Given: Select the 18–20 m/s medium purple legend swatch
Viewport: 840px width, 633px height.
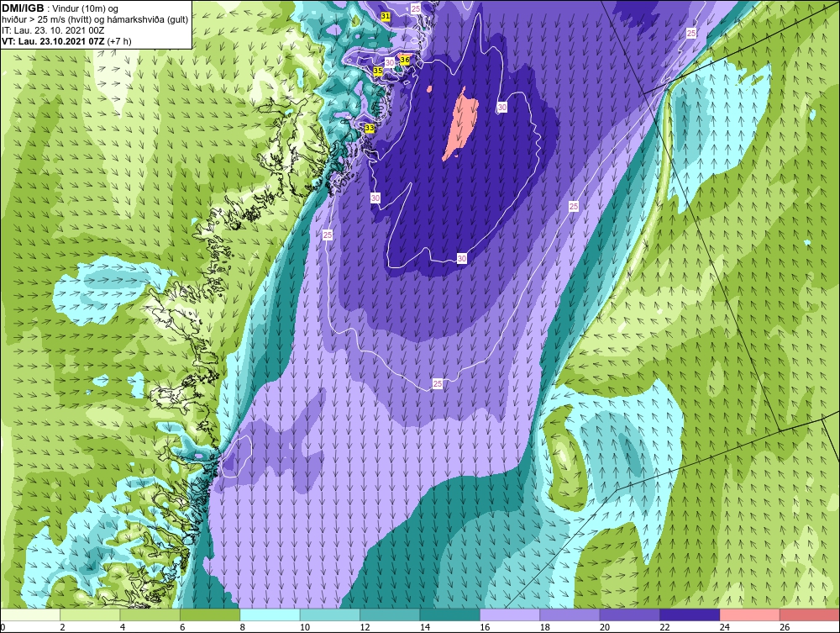Looking at the screenshot, I should (570, 615).
